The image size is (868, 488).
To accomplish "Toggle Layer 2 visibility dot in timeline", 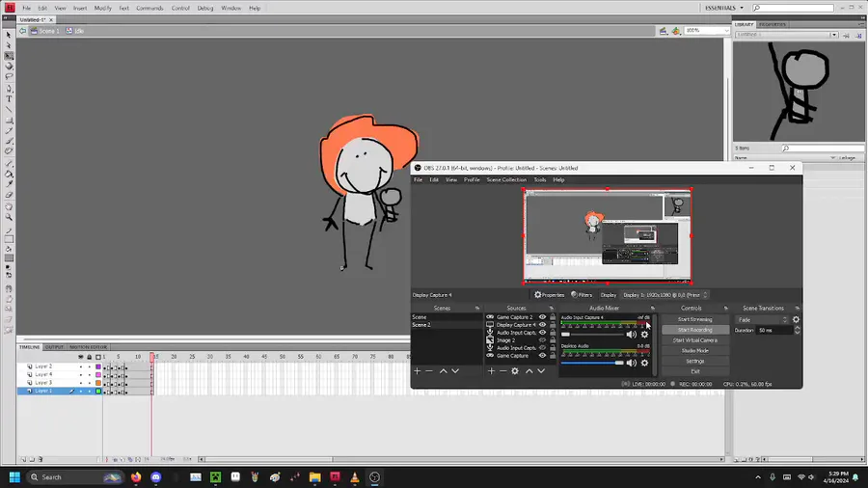I will [x=81, y=366].
